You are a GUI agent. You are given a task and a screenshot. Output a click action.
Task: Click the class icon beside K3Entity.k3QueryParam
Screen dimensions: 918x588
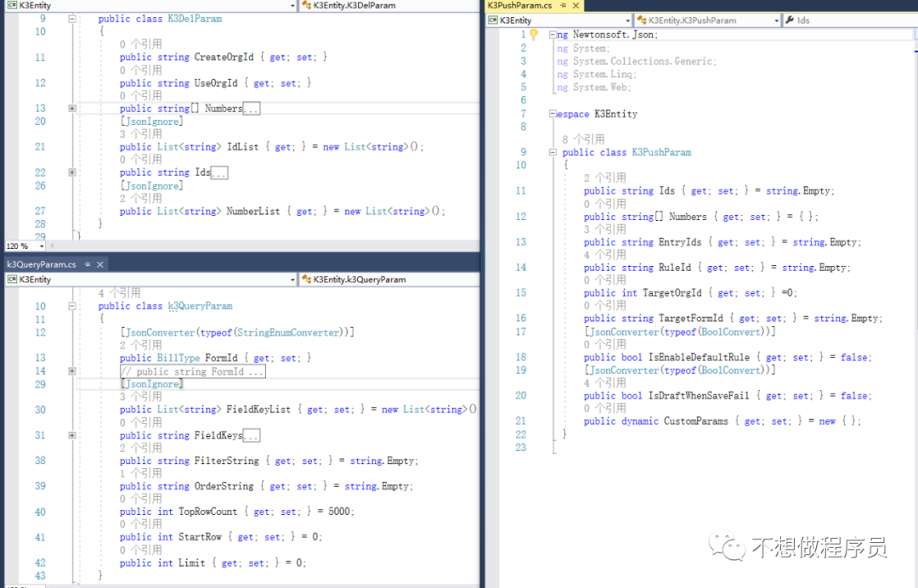point(306,279)
